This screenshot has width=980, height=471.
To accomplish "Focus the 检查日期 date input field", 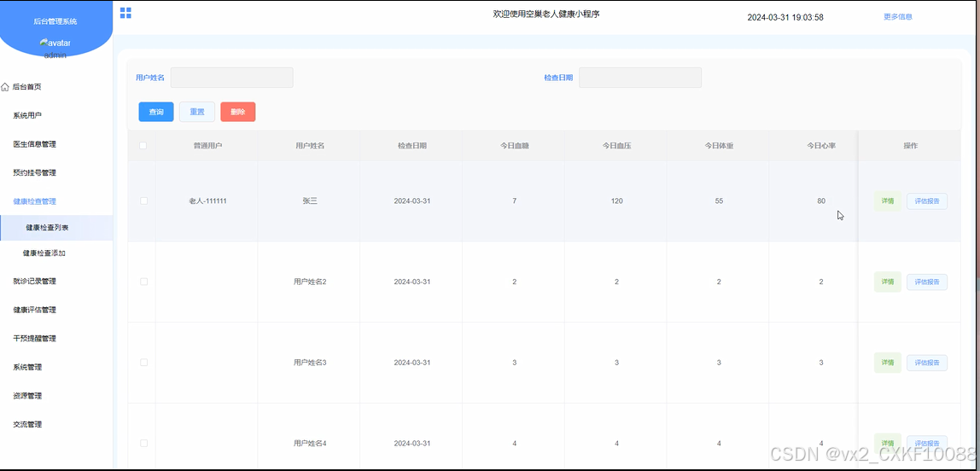I will point(640,78).
